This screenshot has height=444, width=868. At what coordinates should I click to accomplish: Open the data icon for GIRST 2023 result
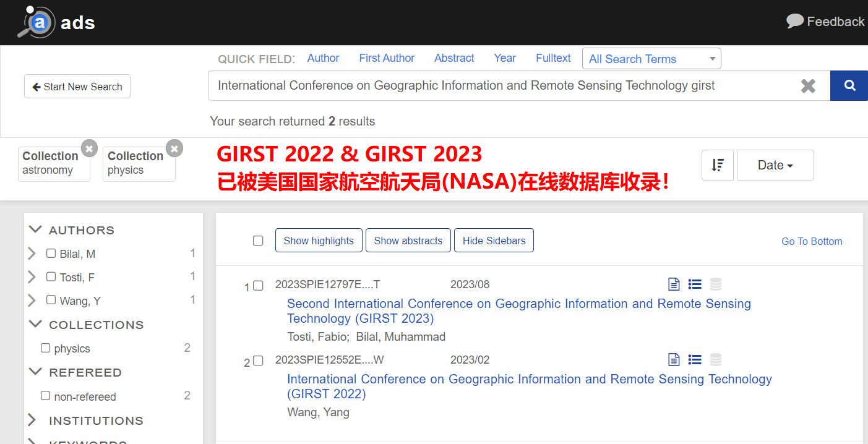coord(716,284)
